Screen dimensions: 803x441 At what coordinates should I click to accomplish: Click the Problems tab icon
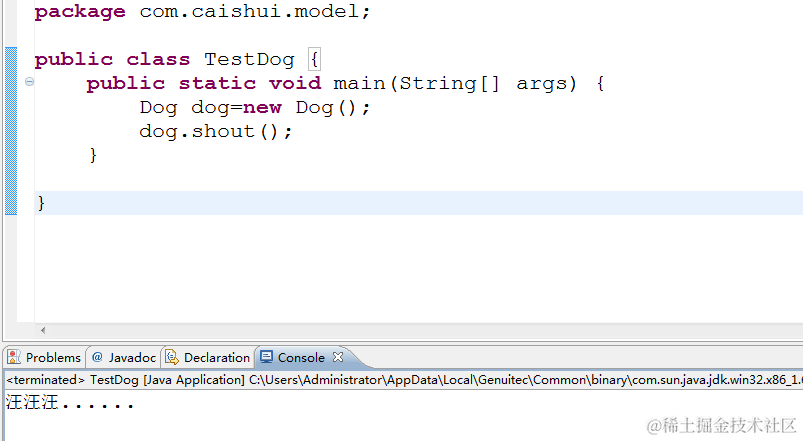pyautogui.click(x=14, y=357)
